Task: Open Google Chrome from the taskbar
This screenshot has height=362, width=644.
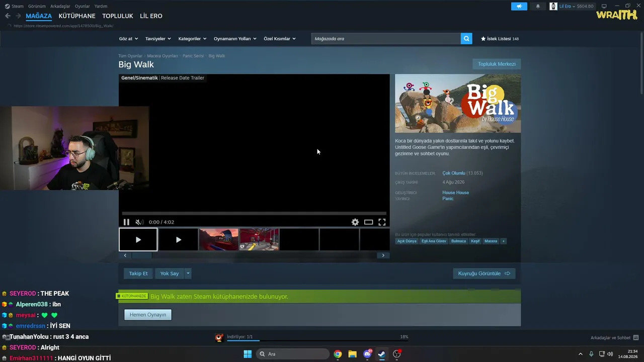Action: click(x=338, y=354)
